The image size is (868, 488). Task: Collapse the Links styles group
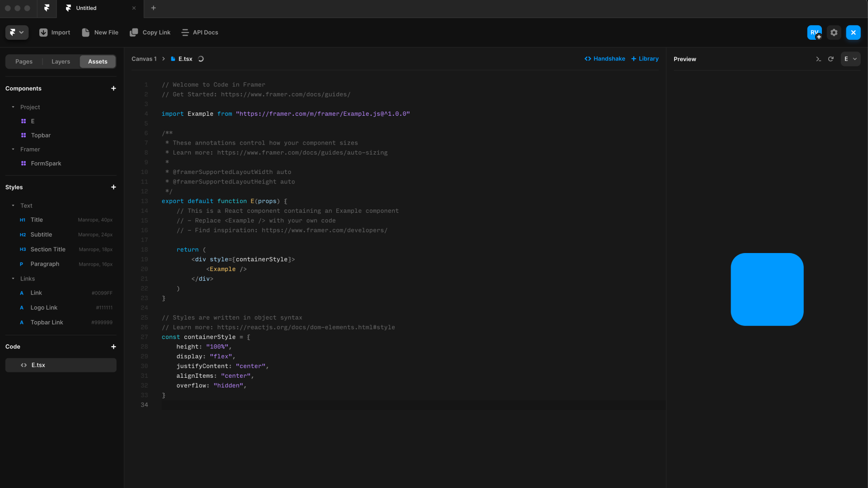coord(13,279)
